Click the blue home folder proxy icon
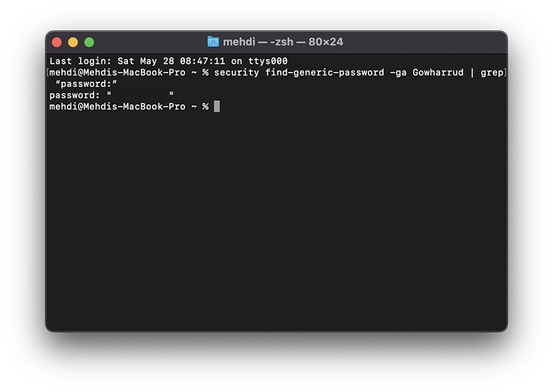The width and height of the screenshot is (553, 392). (x=213, y=41)
